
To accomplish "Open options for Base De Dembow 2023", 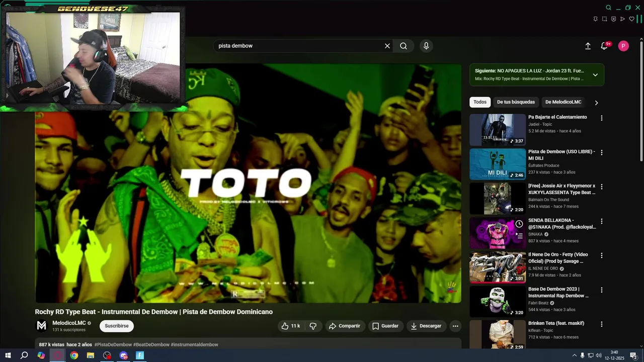I will [x=601, y=290].
